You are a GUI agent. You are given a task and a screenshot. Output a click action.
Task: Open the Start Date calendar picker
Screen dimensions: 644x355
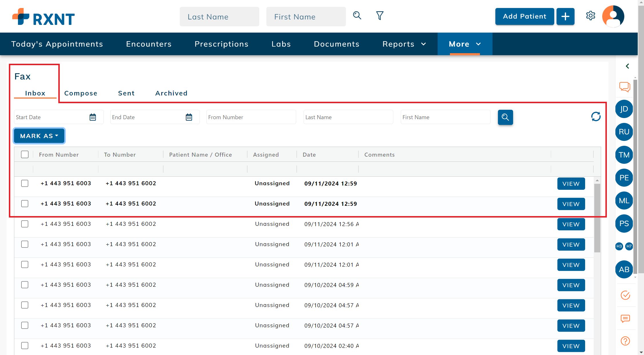[93, 117]
